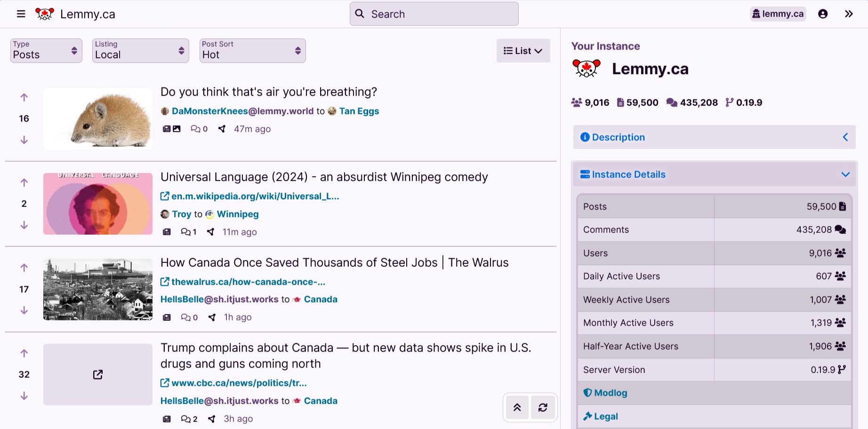
Task: Open Universal Language (2024) post title
Action: (324, 177)
